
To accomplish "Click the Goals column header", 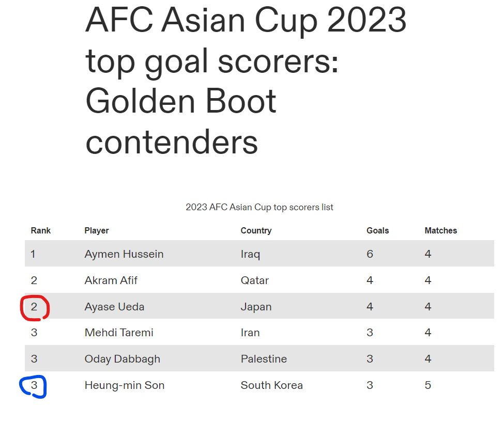I will (x=377, y=231).
